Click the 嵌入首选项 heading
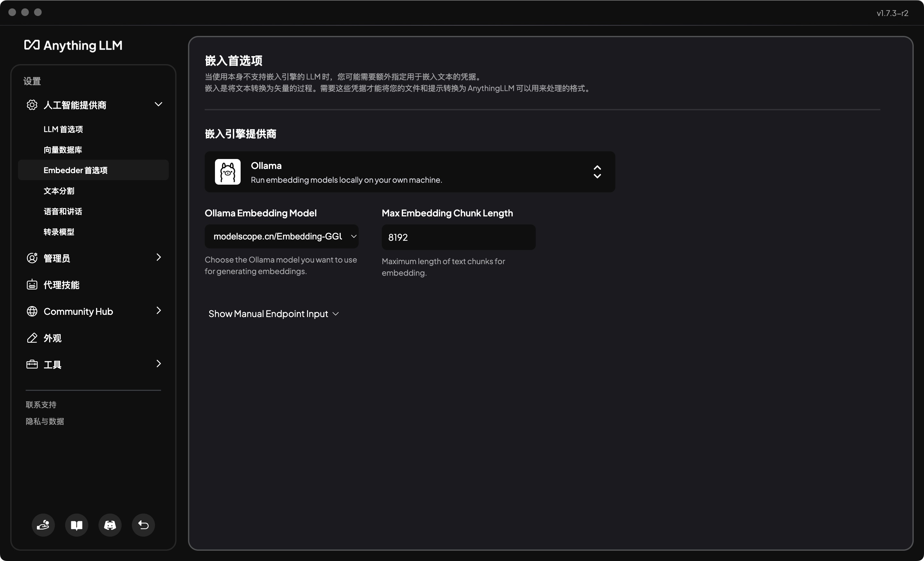This screenshot has width=924, height=561. [234, 60]
